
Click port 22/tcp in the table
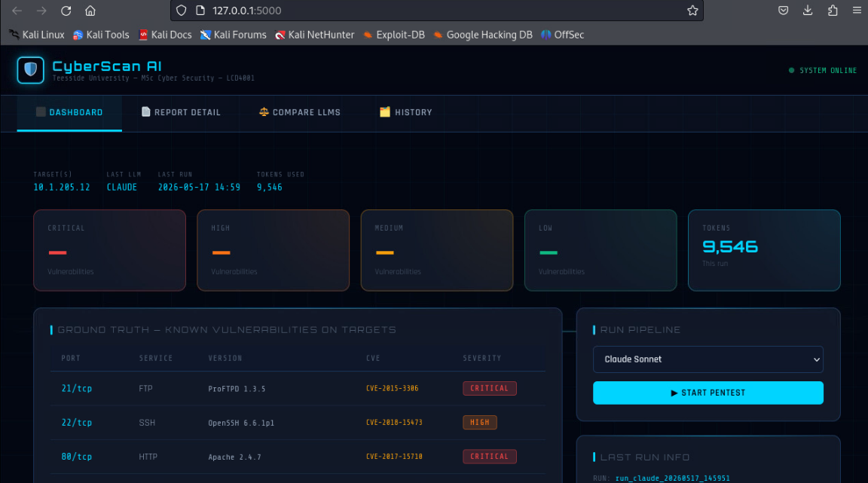click(x=76, y=423)
